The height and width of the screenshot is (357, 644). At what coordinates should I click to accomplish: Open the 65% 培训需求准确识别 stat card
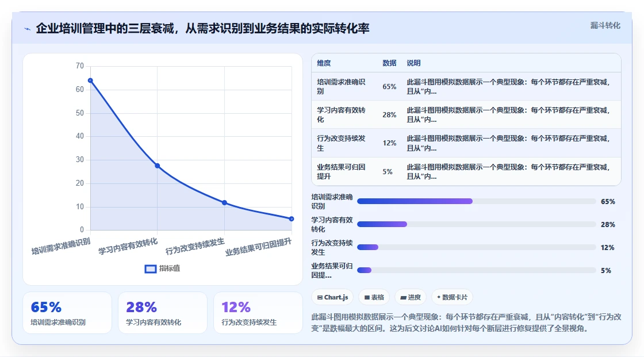click(x=67, y=313)
